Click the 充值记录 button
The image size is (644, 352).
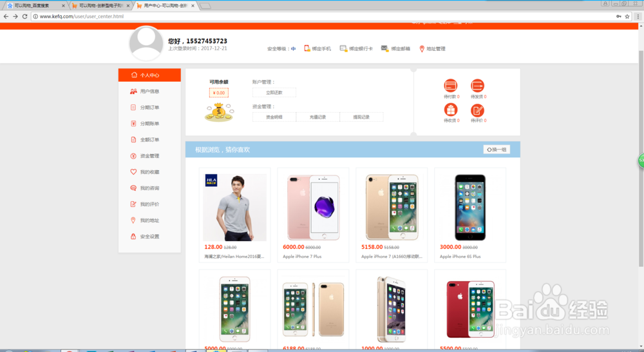317,117
